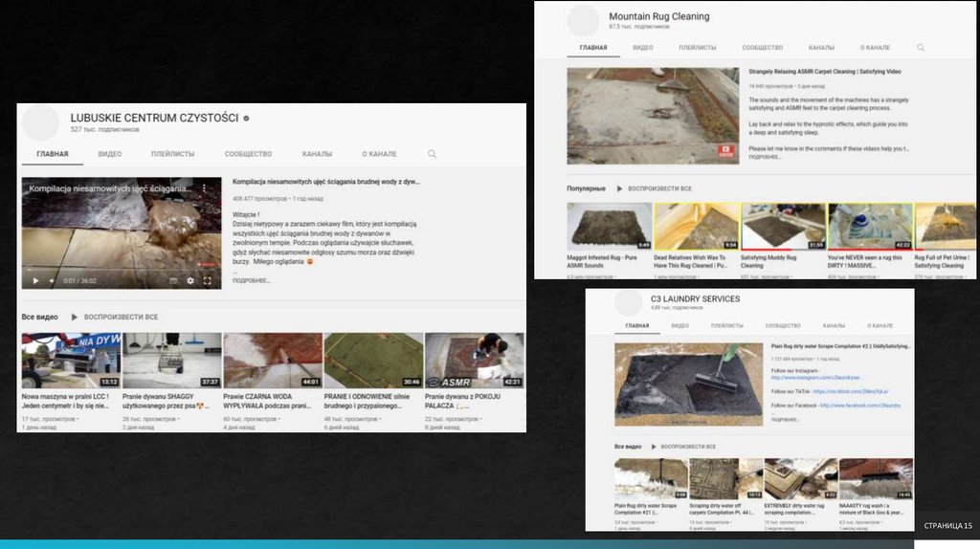Enter fullscreen in the Lubuskie video player
This screenshot has height=549, width=980.
[x=208, y=281]
